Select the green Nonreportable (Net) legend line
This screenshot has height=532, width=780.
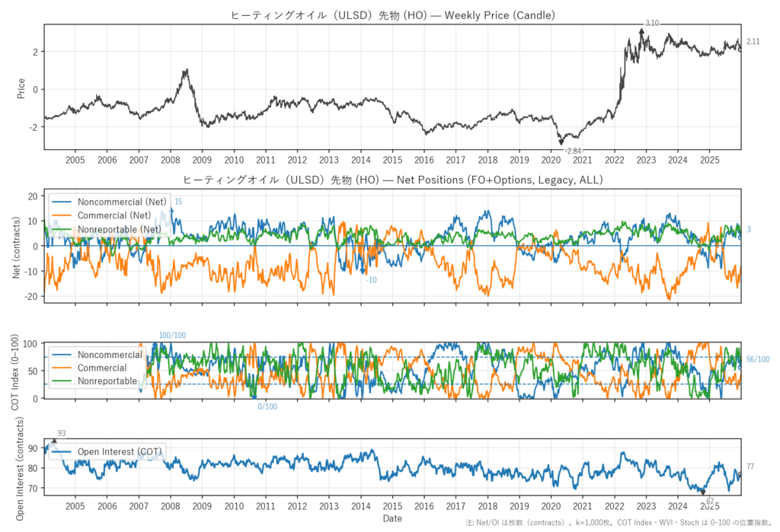click(x=62, y=229)
